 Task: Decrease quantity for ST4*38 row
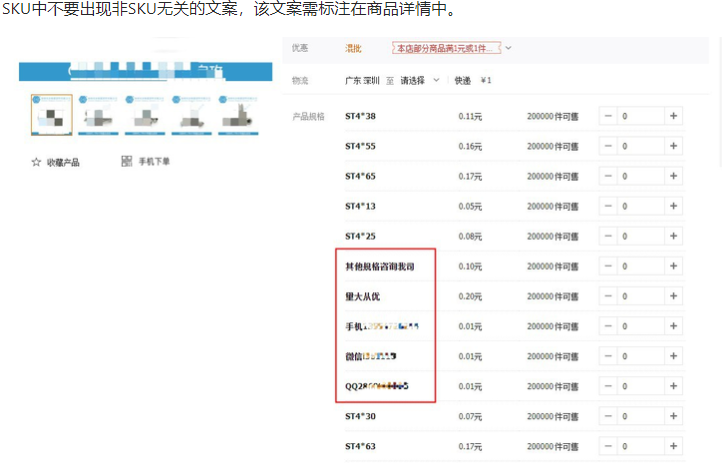(608, 116)
